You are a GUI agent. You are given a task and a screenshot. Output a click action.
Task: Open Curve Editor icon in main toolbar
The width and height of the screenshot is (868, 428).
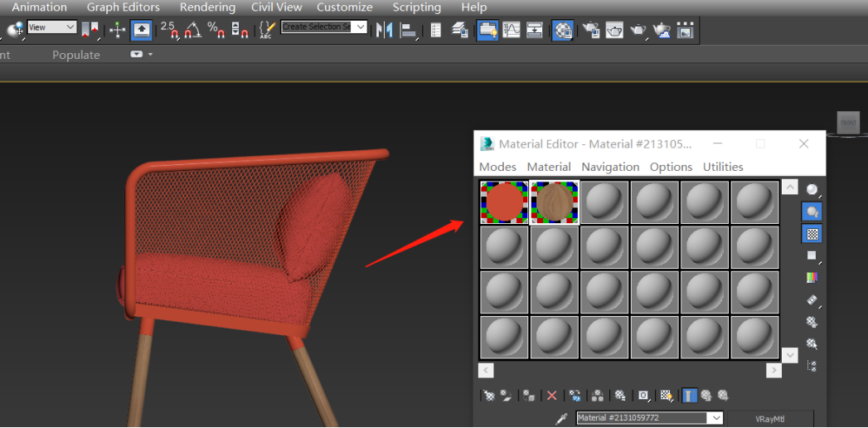512,30
